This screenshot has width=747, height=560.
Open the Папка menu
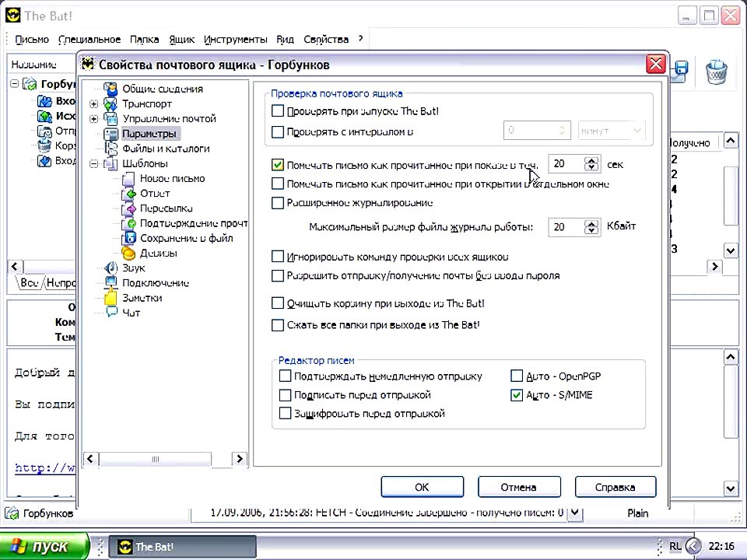pos(145,40)
